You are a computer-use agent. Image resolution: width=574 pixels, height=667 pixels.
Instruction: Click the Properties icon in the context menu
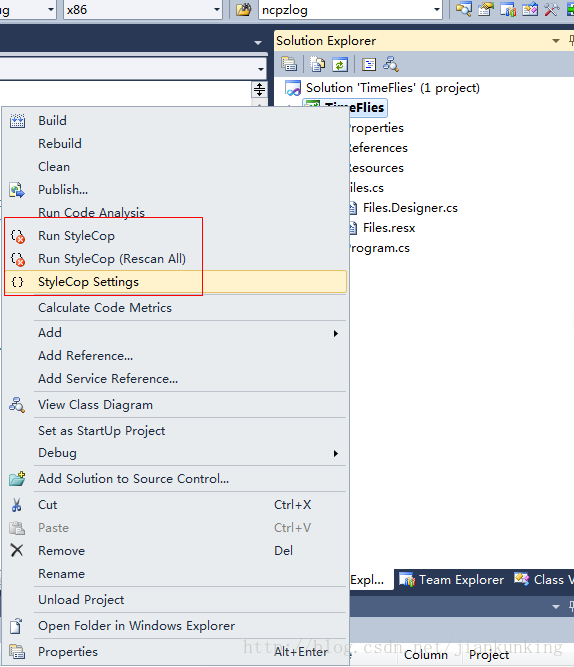pos(17,652)
